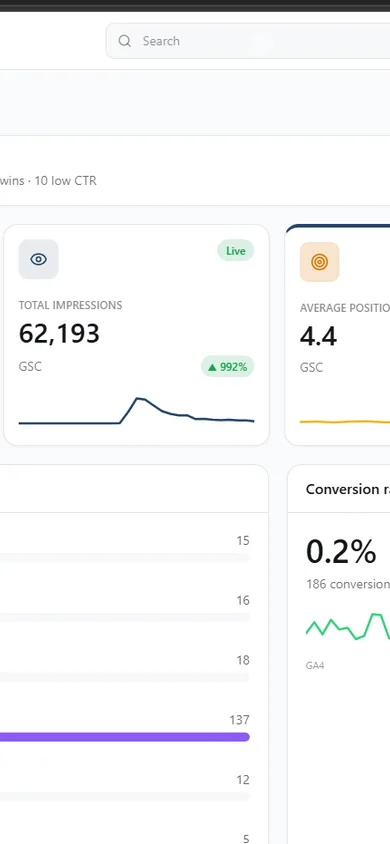The width and height of the screenshot is (390, 844).
Task: Click the GA4 source label
Action: pyautogui.click(x=315, y=666)
